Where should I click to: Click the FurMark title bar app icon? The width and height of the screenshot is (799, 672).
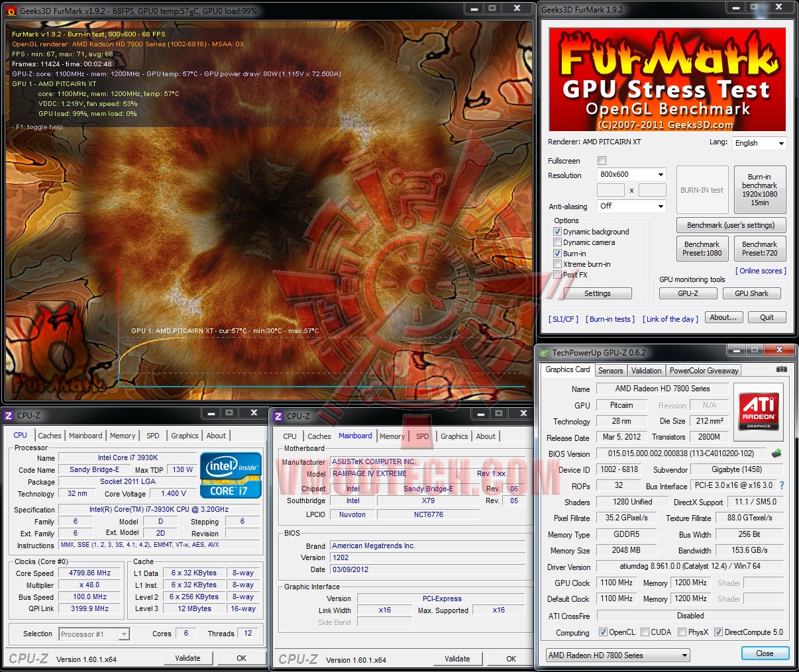click(11, 11)
